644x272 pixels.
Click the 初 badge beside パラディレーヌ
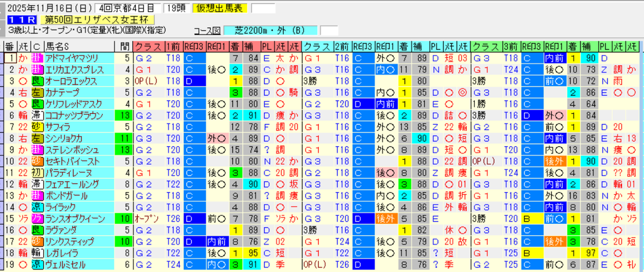tap(37, 172)
